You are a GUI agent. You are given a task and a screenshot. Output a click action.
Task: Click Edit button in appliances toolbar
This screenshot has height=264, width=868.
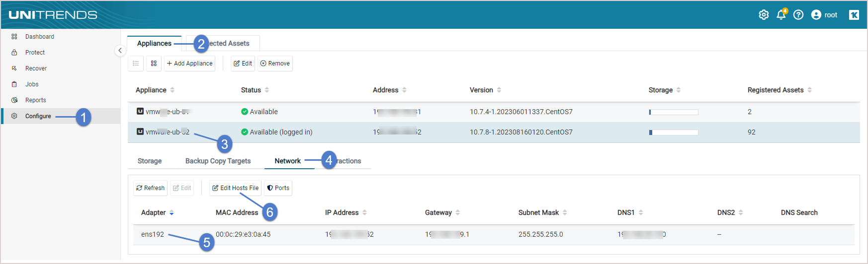tap(243, 64)
